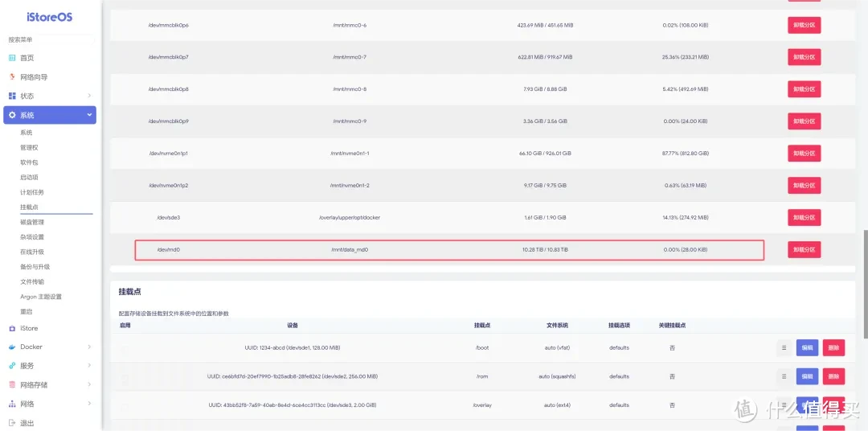Click the 网络存储 storage icon
The image size is (868, 431).
pos(12,384)
